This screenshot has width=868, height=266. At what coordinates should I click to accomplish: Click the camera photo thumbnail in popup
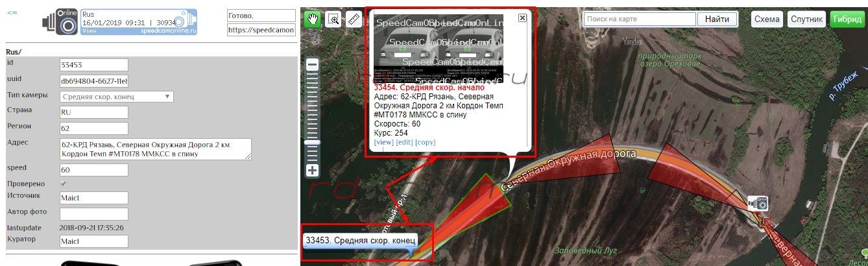[439, 47]
